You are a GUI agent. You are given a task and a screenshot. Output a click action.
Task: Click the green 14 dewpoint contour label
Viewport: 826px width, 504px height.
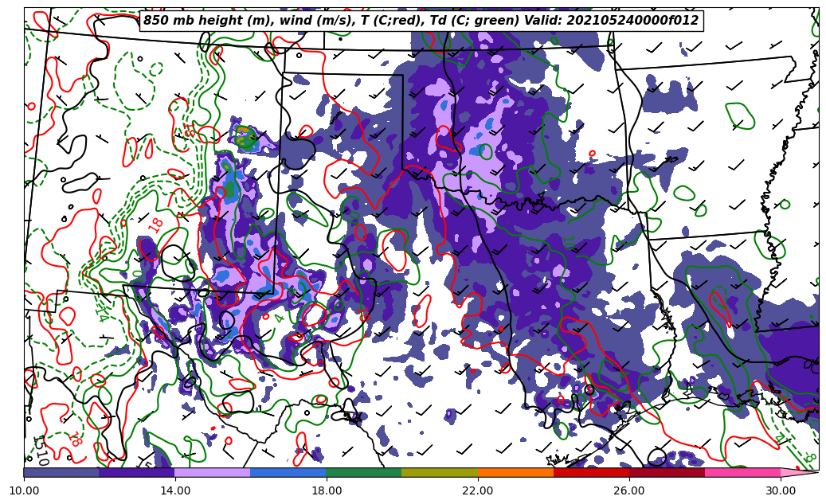pyautogui.click(x=103, y=311)
